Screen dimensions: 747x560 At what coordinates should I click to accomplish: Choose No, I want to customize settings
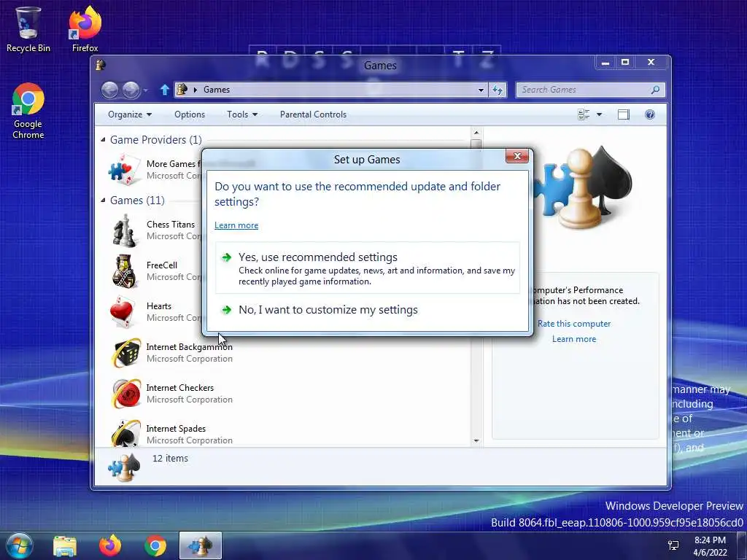click(368, 309)
